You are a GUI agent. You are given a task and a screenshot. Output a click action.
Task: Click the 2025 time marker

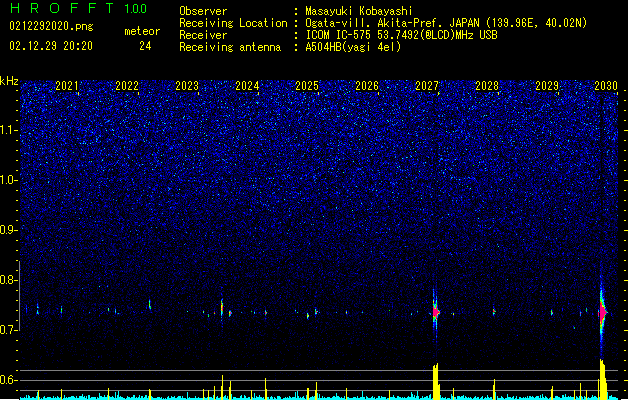[307, 86]
